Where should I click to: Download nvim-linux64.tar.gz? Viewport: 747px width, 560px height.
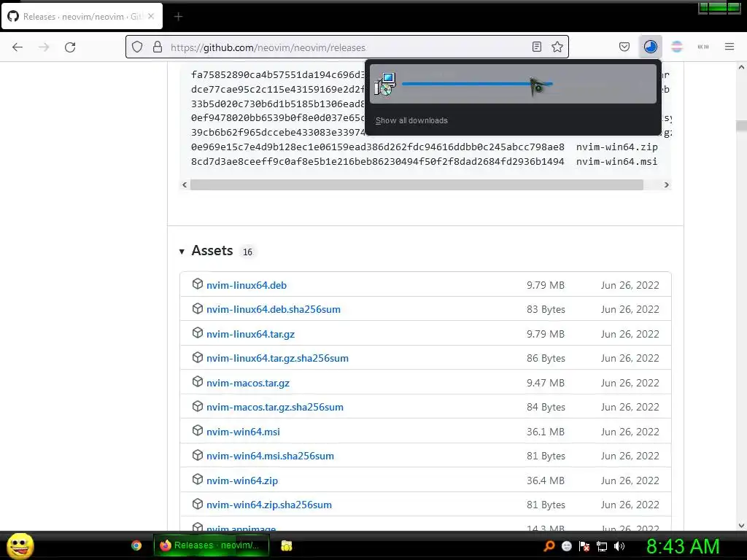[x=251, y=334]
